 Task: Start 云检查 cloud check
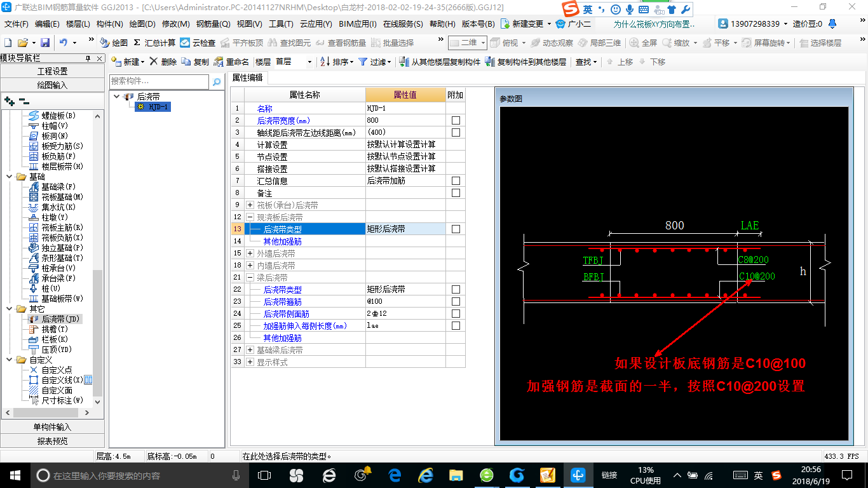point(198,43)
